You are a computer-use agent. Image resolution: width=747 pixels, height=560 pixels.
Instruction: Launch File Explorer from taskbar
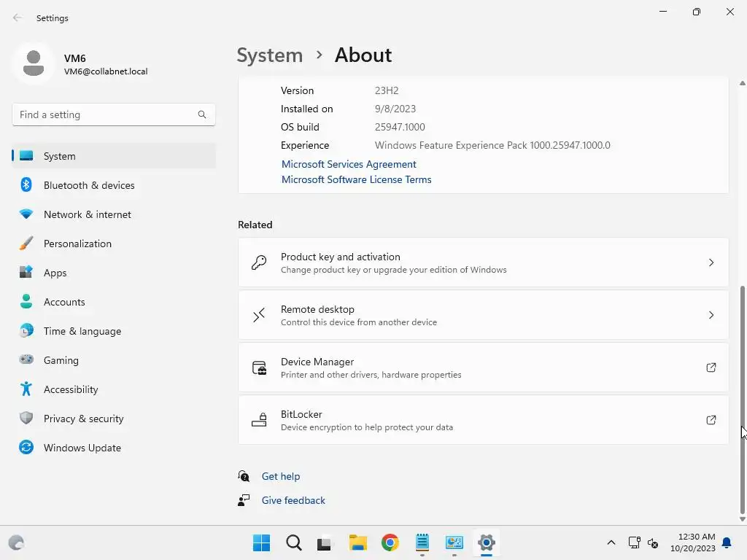click(x=357, y=542)
